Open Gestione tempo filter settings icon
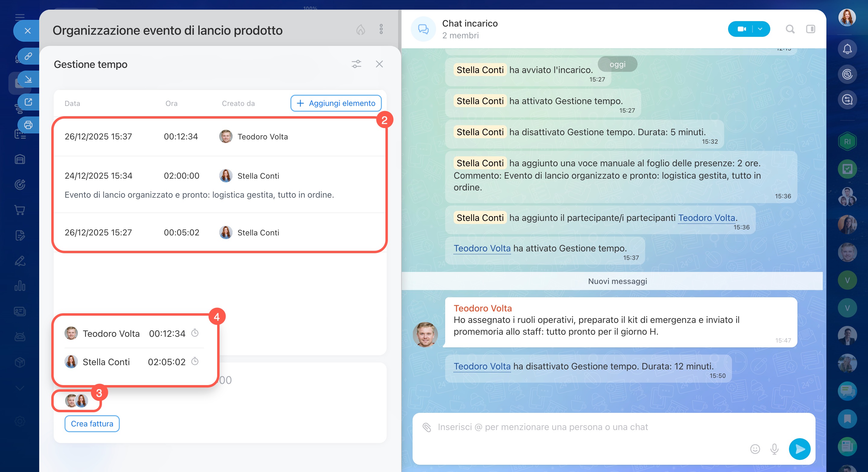The image size is (868, 472). pyautogui.click(x=356, y=64)
